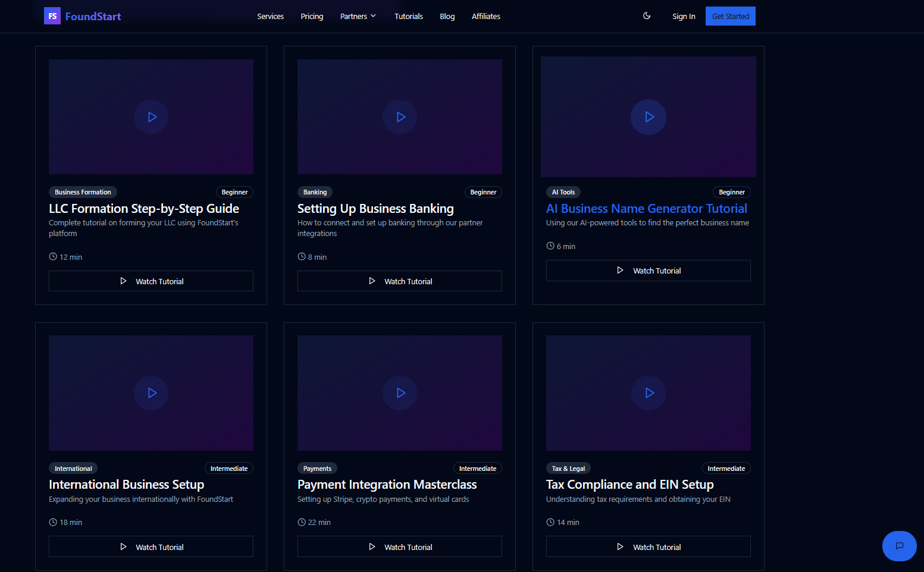Click 'Using our AI-powered tools' description
The height and width of the screenshot is (572, 924).
[x=647, y=223]
